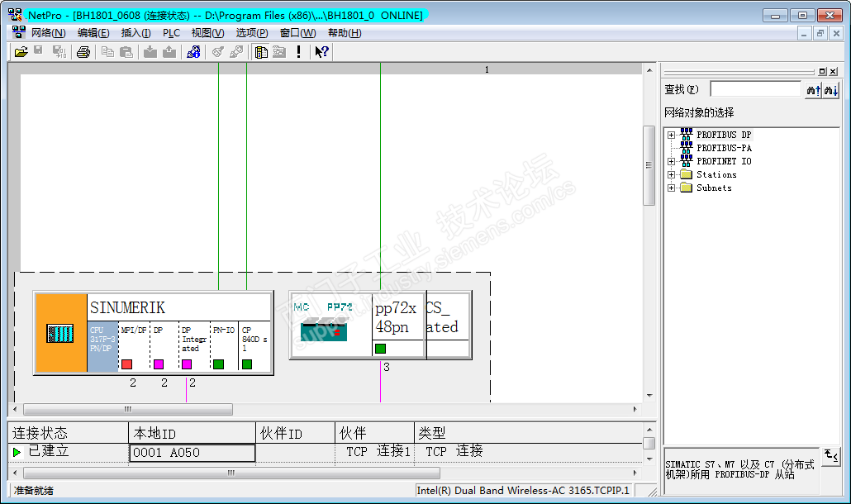Image resolution: width=851 pixels, height=504 pixels.
Task: Select the Subnets folder label
Action: click(714, 188)
